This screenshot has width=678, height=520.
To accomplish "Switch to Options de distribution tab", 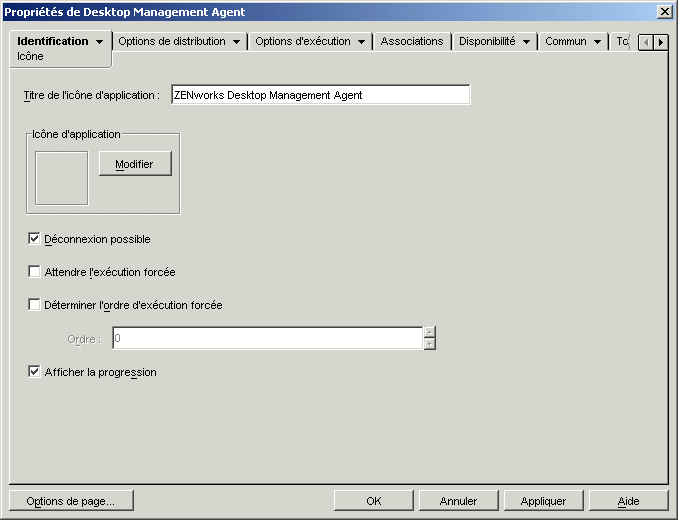I will coord(172,41).
